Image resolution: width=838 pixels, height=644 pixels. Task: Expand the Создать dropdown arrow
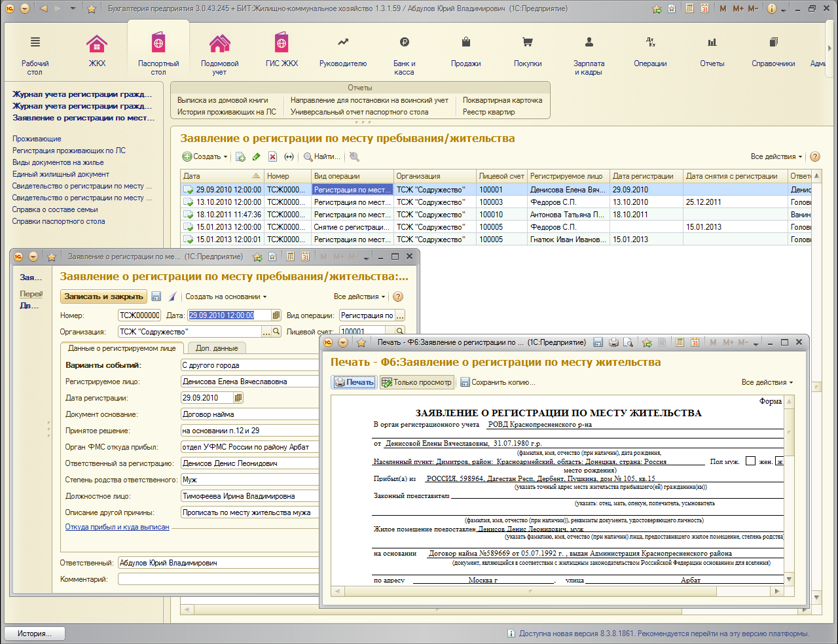[225, 157]
